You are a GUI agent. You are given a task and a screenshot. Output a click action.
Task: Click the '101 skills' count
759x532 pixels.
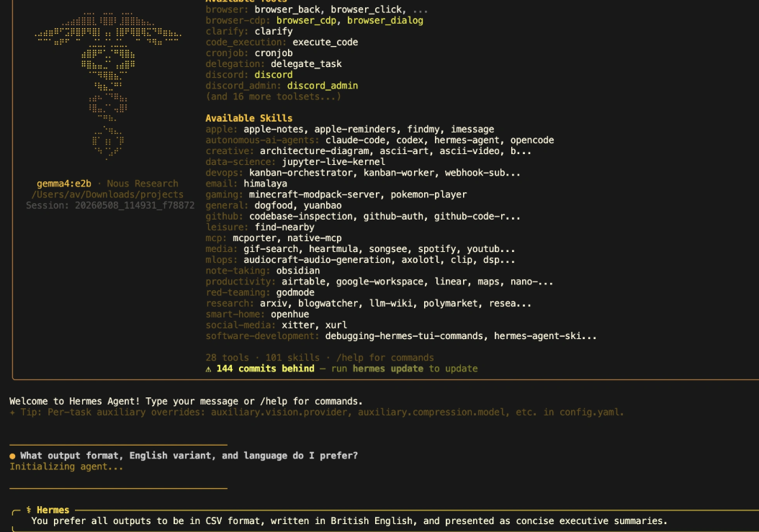[292, 358]
